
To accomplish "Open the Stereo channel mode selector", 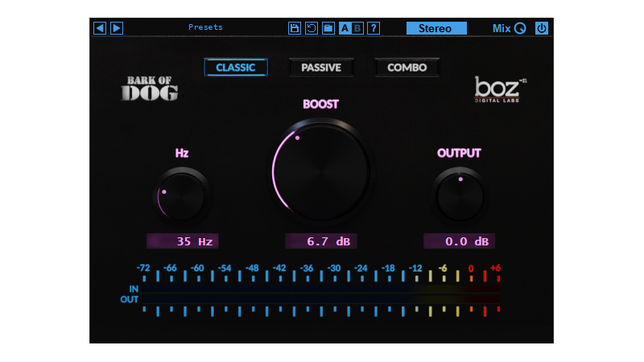I will click(x=436, y=28).
